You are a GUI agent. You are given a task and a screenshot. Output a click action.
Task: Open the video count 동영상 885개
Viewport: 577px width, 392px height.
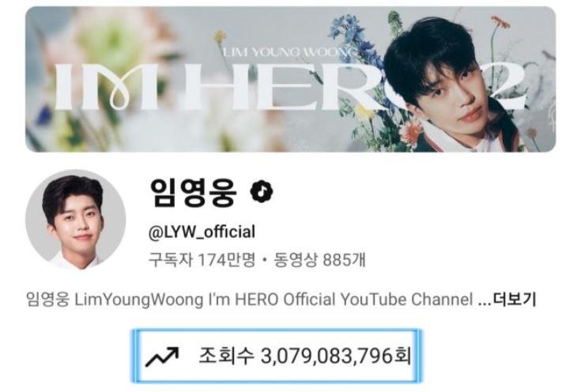(x=319, y=260)
